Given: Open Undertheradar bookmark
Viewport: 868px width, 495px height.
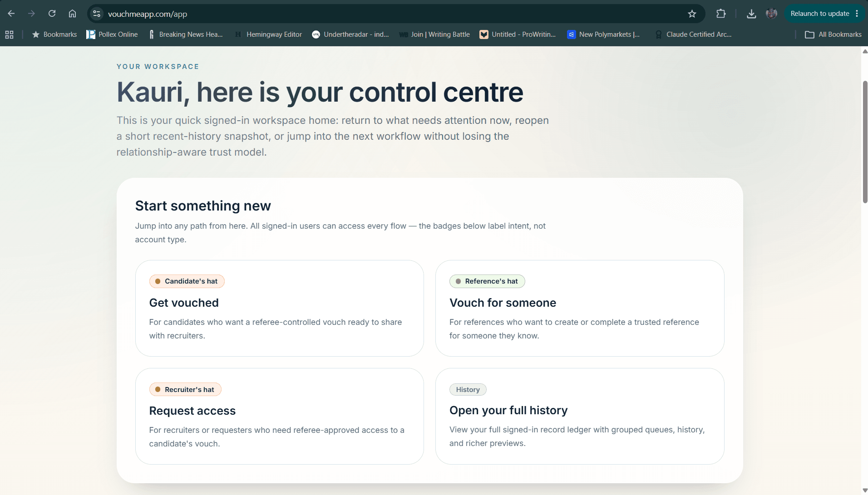Looking at the screenshot, I should tap(350, 34).
